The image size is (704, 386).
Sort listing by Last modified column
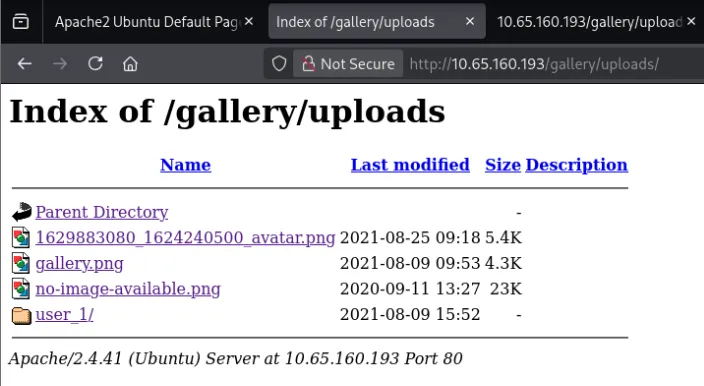[410, 165]
